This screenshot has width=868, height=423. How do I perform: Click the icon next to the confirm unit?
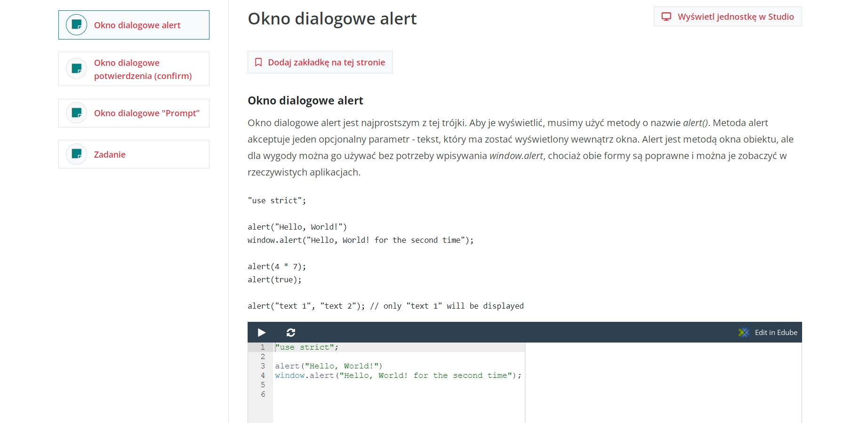click(76, 69)
